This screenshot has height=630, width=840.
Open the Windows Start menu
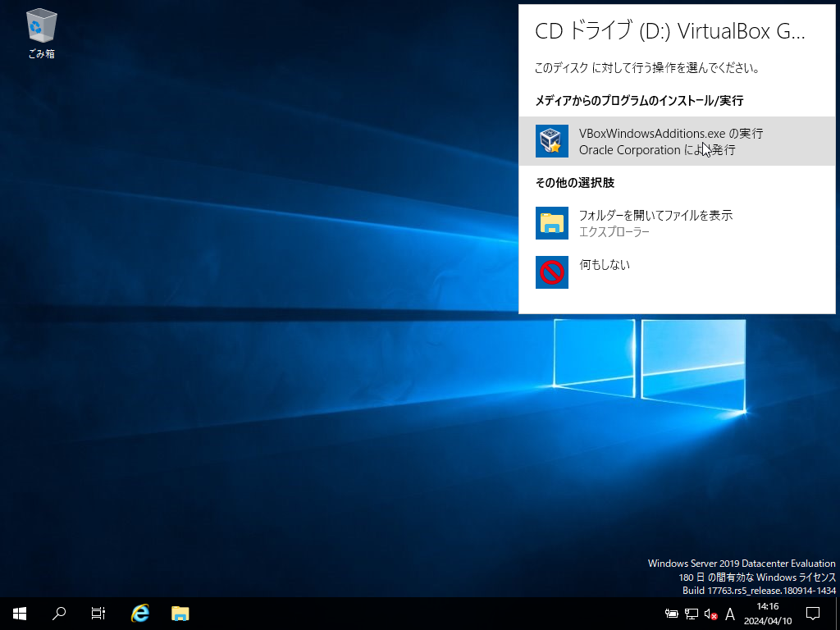pos(20,614)
